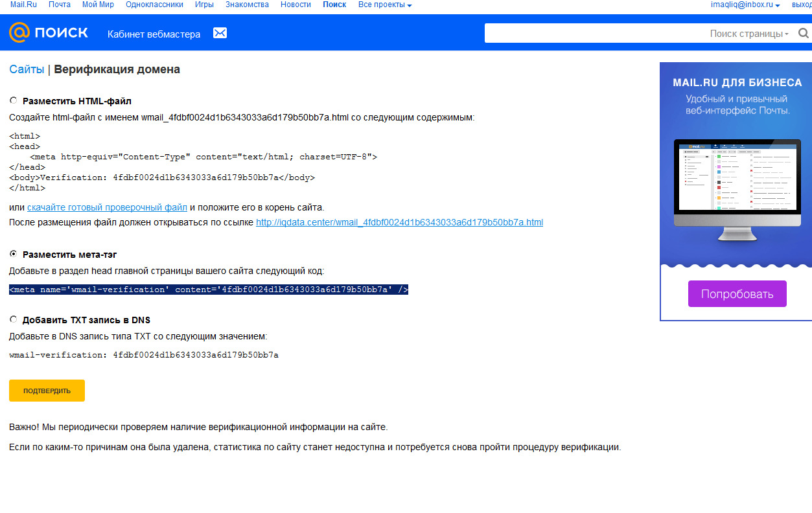Screen dimensions: 812x513
Task: Open the iqdata.center verification file URL
Action: pyautogui.click(x=399, y=222)
